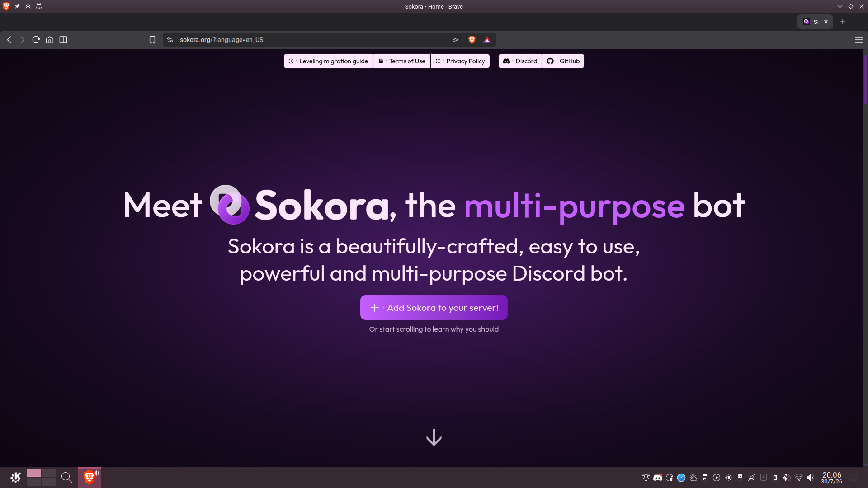Open the Privacy Policy link
The height and width of the screenshot is (488, 868).
pyautogui.click(x=460, y=61)
